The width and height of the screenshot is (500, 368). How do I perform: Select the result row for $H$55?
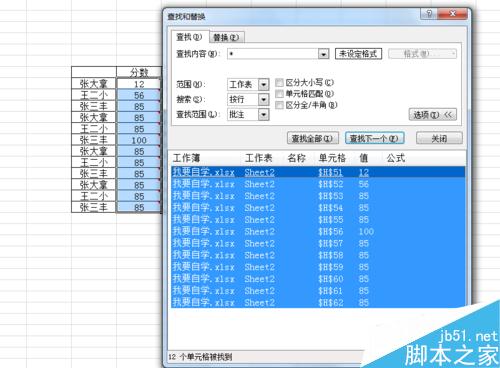tap(318, 220)
